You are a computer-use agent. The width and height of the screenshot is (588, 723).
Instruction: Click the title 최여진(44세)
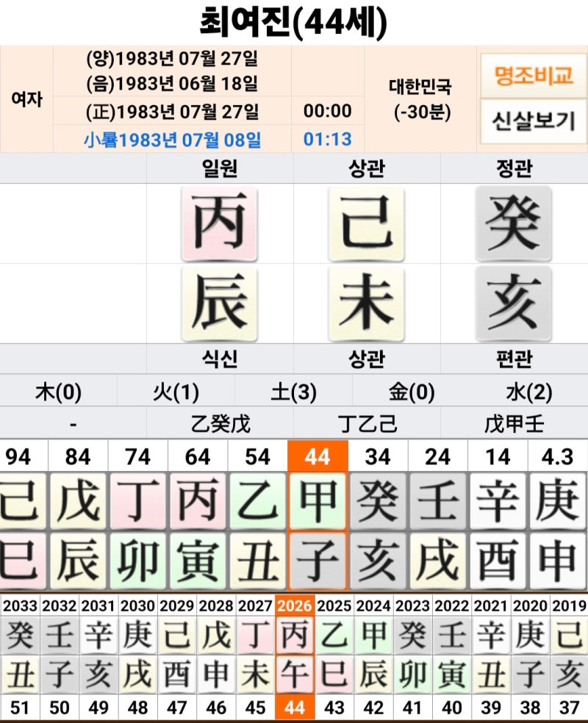click(293, 21)
